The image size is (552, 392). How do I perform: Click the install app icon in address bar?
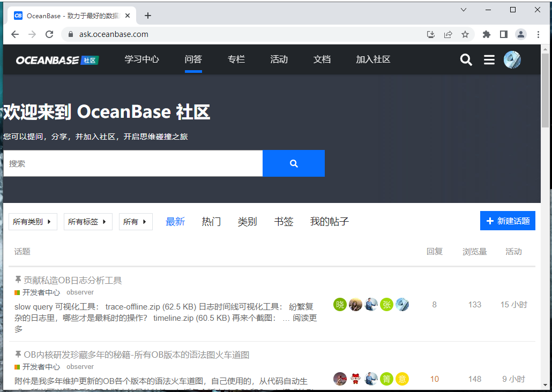pos(430,34)
